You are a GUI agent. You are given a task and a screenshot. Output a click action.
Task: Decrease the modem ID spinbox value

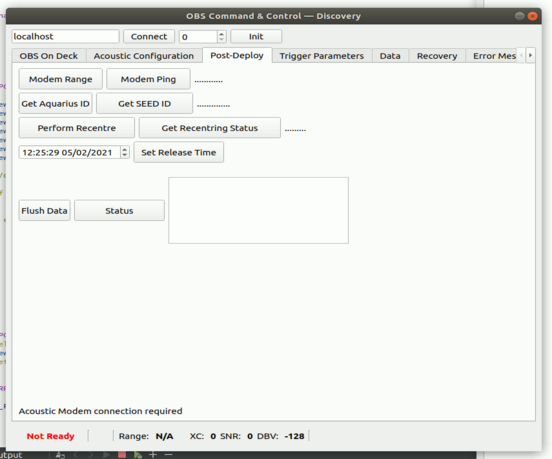point(221,39)
